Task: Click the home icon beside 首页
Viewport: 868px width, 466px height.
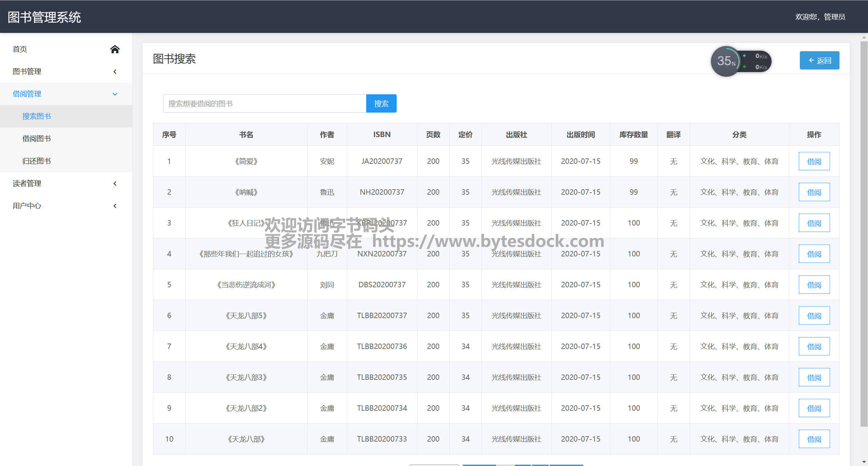Action: 115,50
